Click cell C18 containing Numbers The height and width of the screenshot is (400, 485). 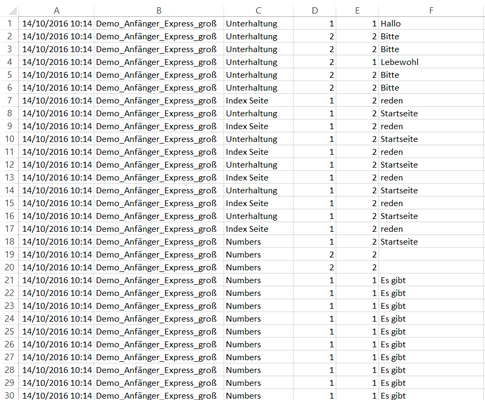258,242
